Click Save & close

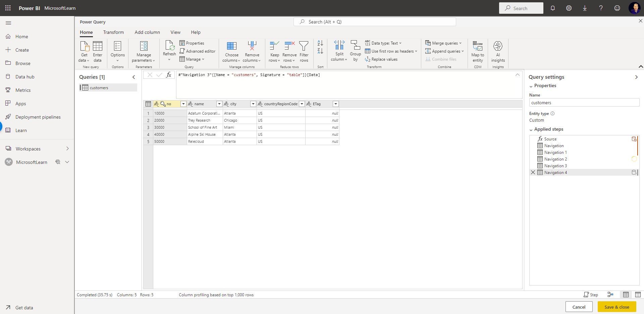pos(617,307)
